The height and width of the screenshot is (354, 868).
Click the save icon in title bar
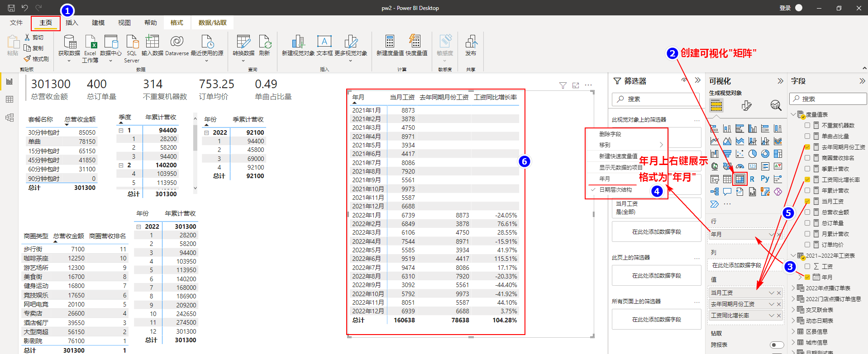coord(11,8)
